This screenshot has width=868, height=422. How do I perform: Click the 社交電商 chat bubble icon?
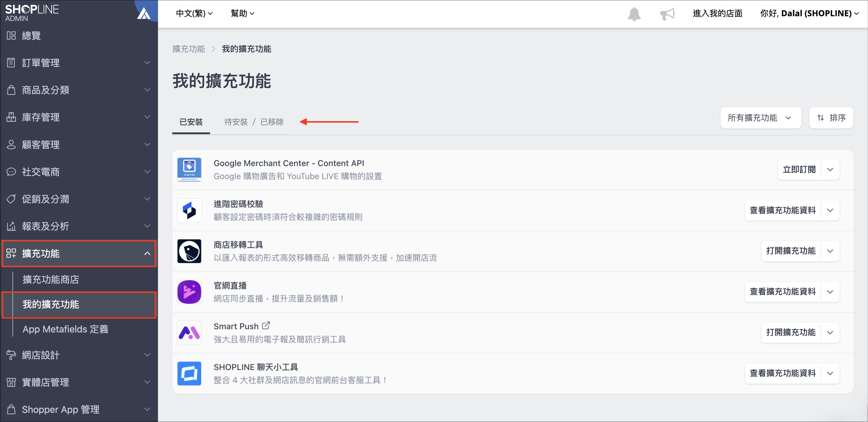(11, 172)
